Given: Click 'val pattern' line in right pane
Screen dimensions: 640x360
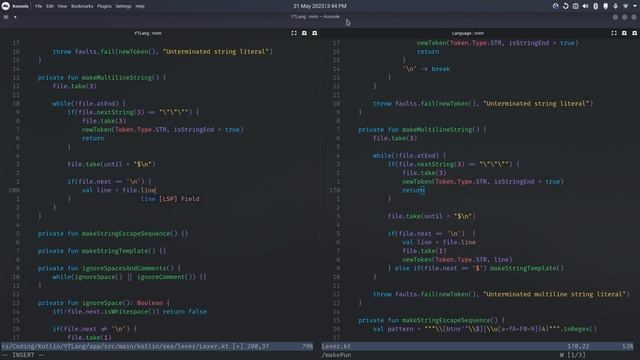Looking at the screenshot, I should pos(484,329).
